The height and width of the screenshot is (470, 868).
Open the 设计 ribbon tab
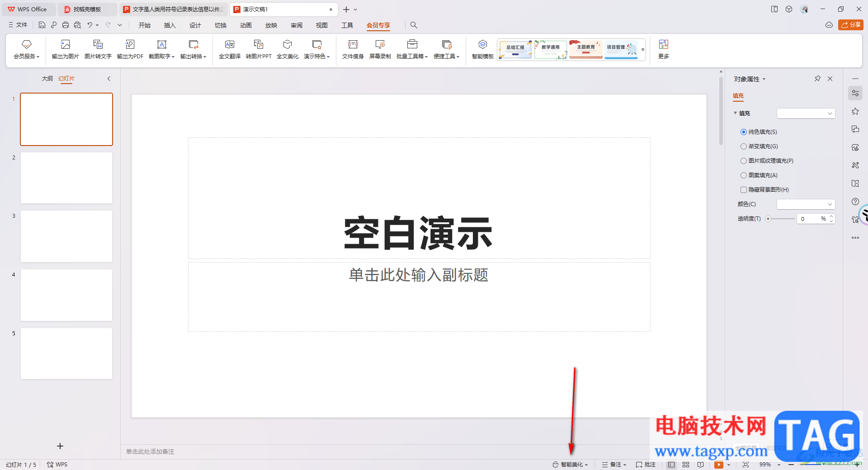point(195,25)
